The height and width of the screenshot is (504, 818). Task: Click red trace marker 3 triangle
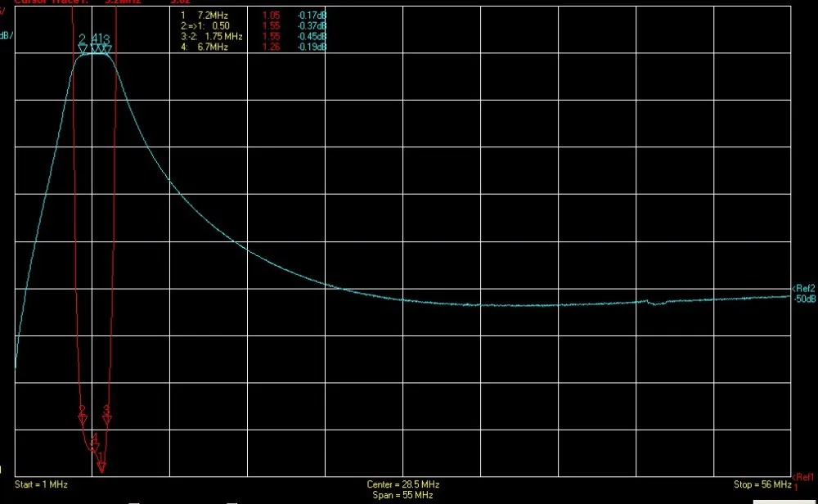pyautogui.click(x=107, y=420)
